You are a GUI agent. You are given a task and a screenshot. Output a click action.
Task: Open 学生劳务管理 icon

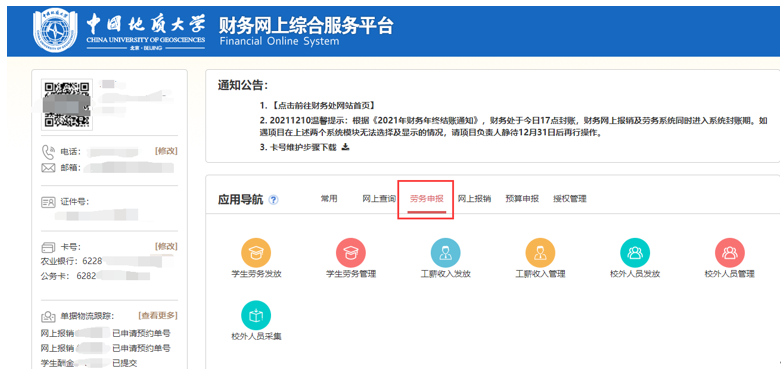(x=351, y=252)
